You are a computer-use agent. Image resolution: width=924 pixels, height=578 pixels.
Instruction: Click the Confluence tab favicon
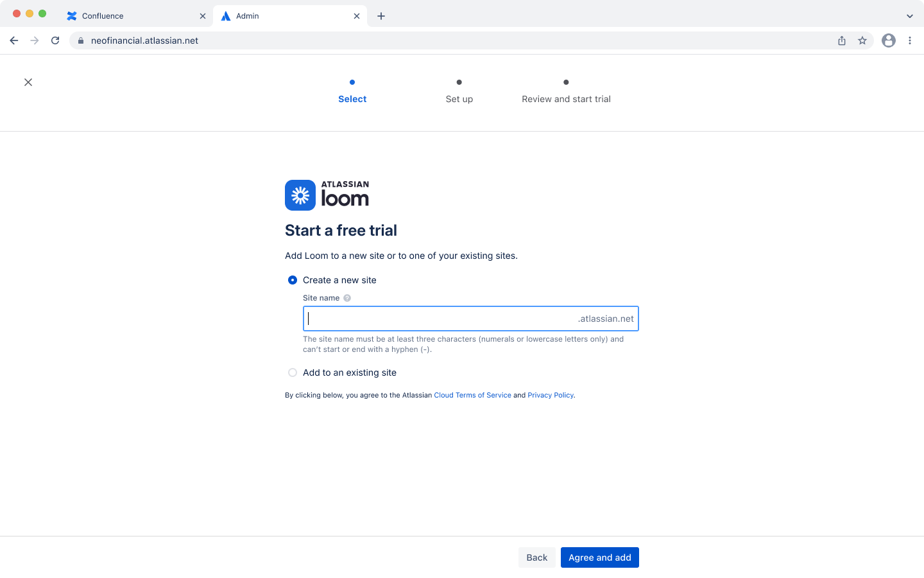pyautogui.click(x=72, y=16)
